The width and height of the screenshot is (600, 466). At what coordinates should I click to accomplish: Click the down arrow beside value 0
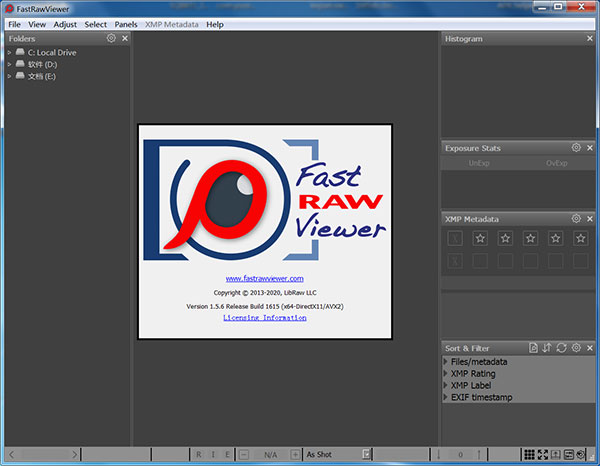click(439, 455)
